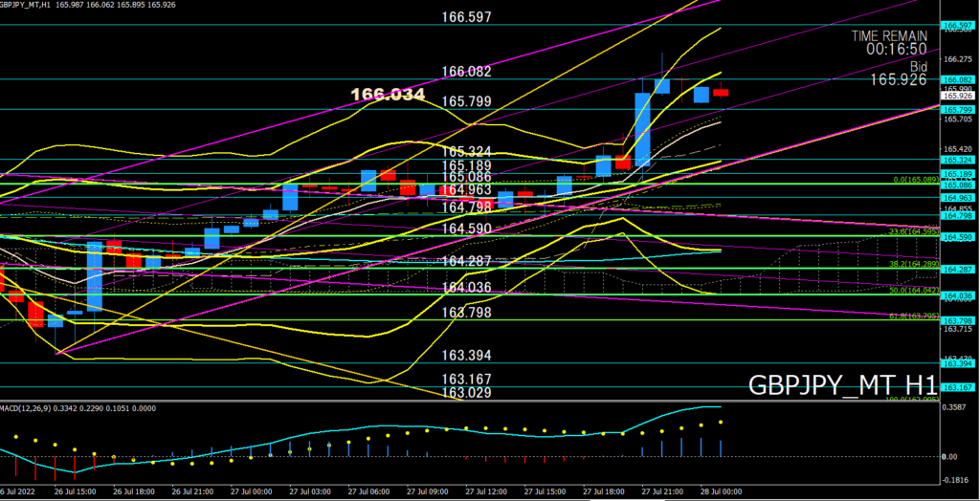Click the in-chart 165.799 level label
The width and height of the screenshot is (980, 501).
click(x=466, y=101)
